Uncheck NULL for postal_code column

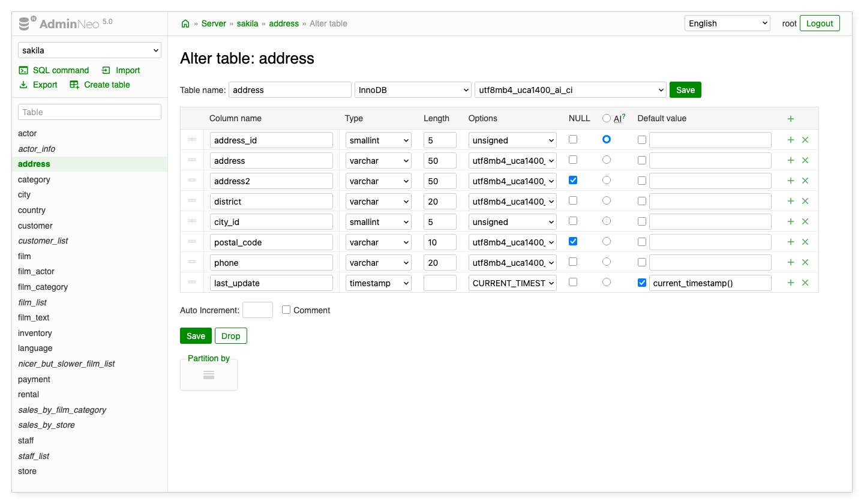[573, 241]
